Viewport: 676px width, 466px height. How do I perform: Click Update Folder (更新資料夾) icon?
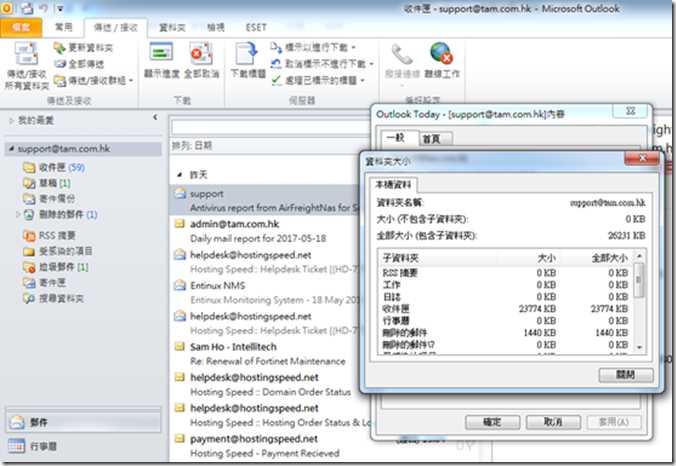click(59, 47)
